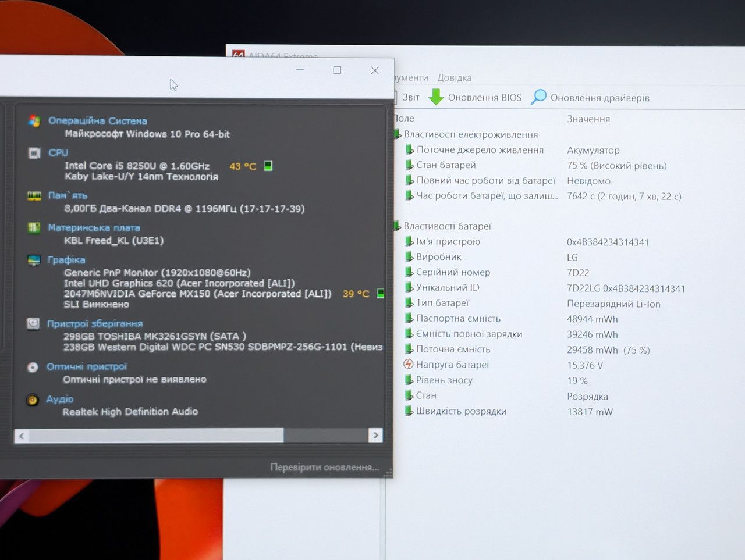Click the battery icon beside Унікальний ID
The width and height of the screenshot is (745, 560).
pos(409,287)
